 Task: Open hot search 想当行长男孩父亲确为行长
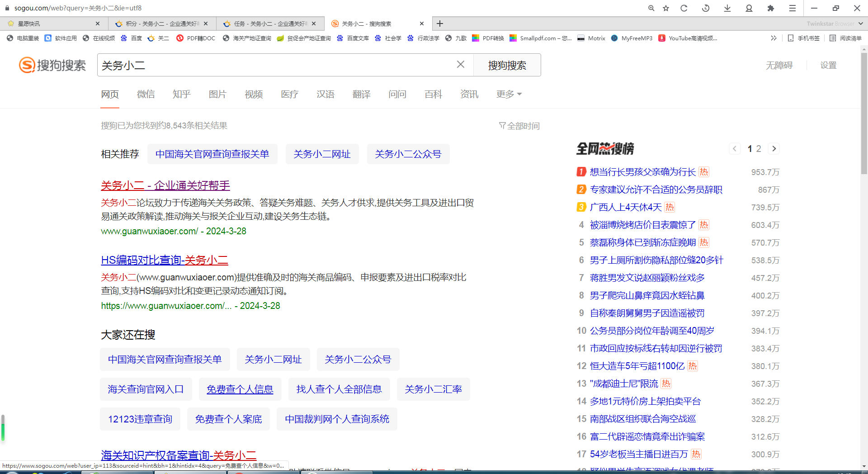tap(643, 172)
